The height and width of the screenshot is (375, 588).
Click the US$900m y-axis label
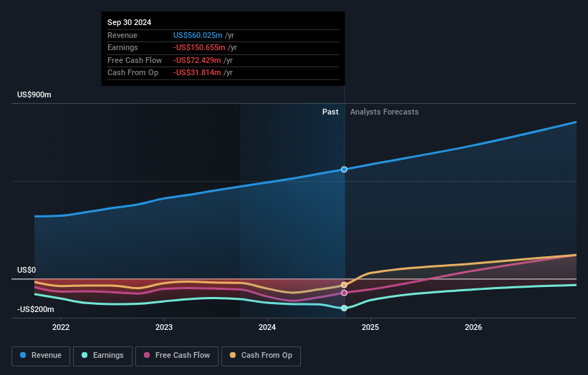pyautogui.click(x=34, y=94)
